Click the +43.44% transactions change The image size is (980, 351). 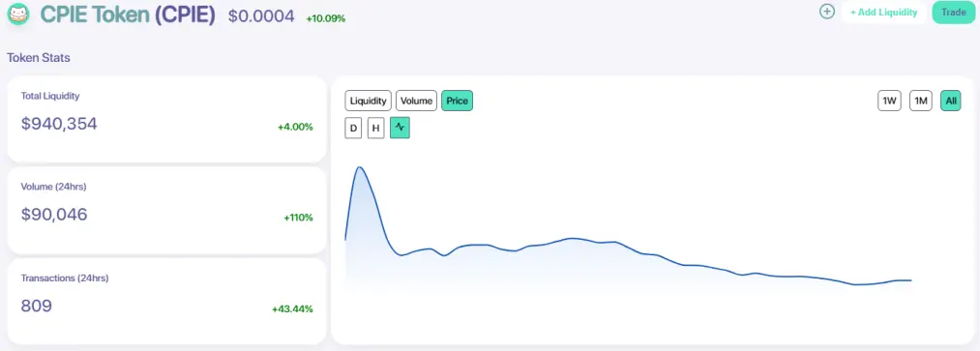[x=292, y=308]
